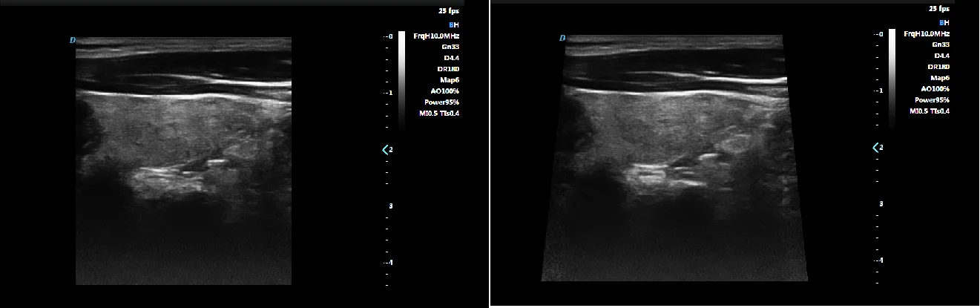Screen dimensions: 980x308
Task: Click Gn33 gain label in left panel
Action: 451,46
